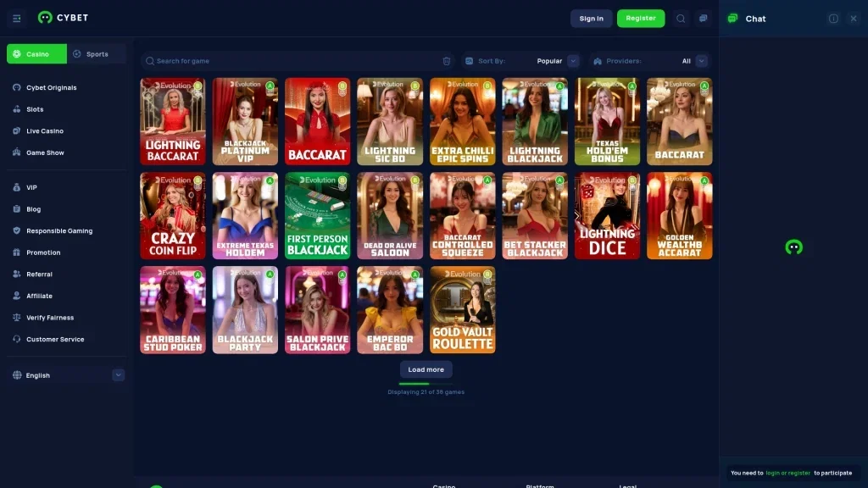The width and height of the screenshot is (868, 488).
Task: Click the Game Show dice icon
Action: [x=18, y=152]
